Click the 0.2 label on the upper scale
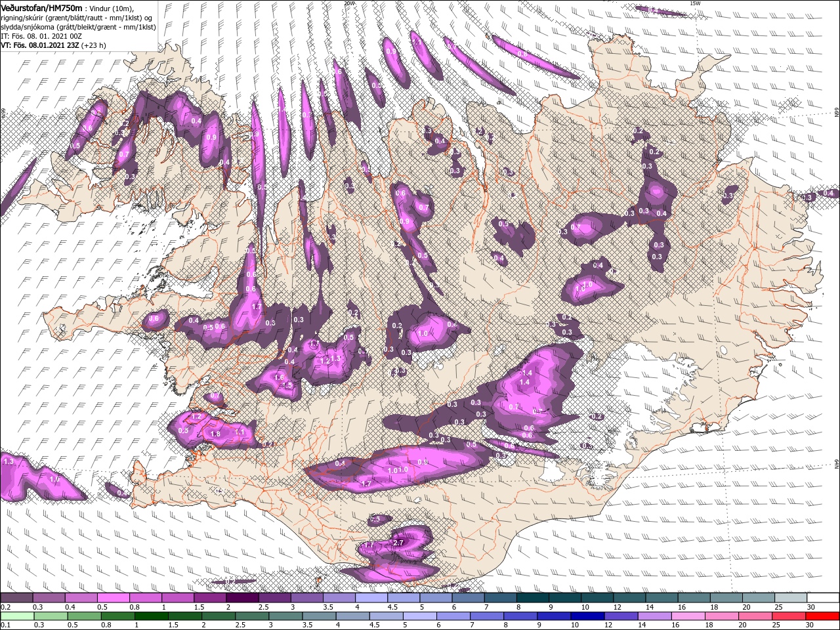840x630 pixels. 5,607
